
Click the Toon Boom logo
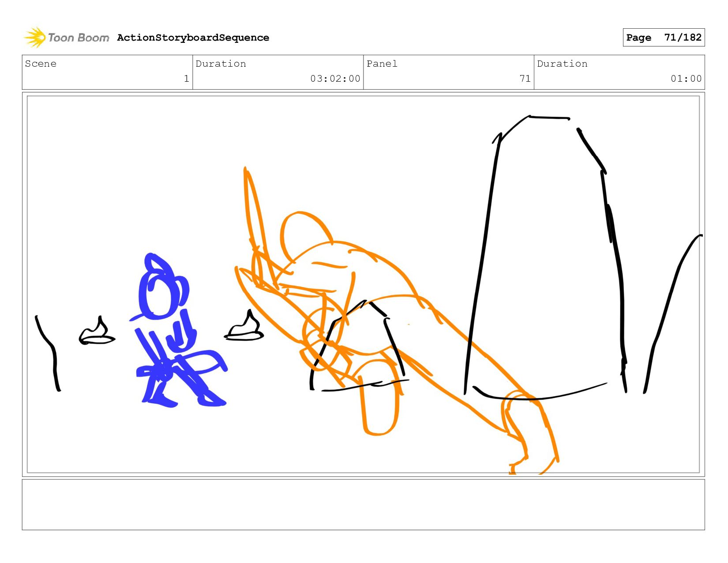pos(66,38)
